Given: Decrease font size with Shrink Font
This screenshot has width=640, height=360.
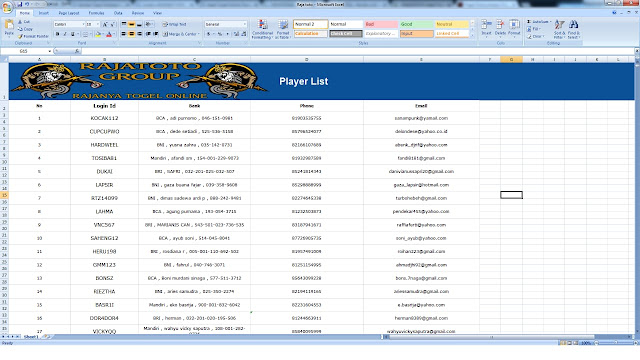Looking at the screenshot, I should click(x=112, y=24).
